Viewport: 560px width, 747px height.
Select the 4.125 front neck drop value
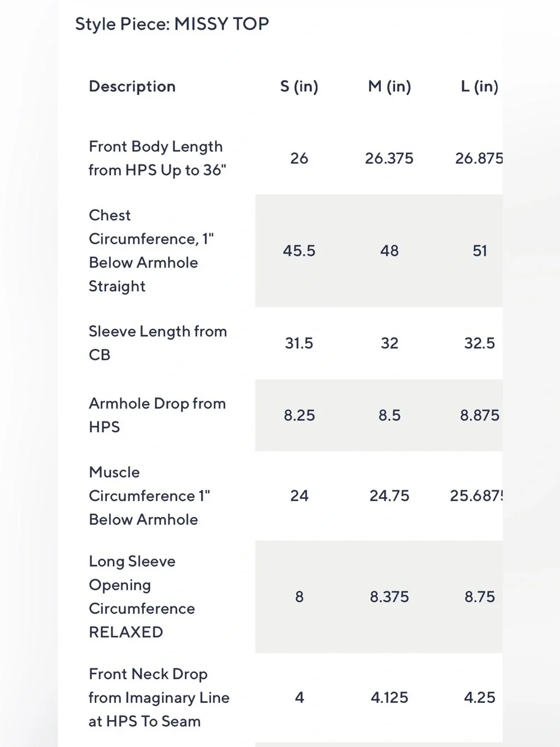click(x=389, y=697)
